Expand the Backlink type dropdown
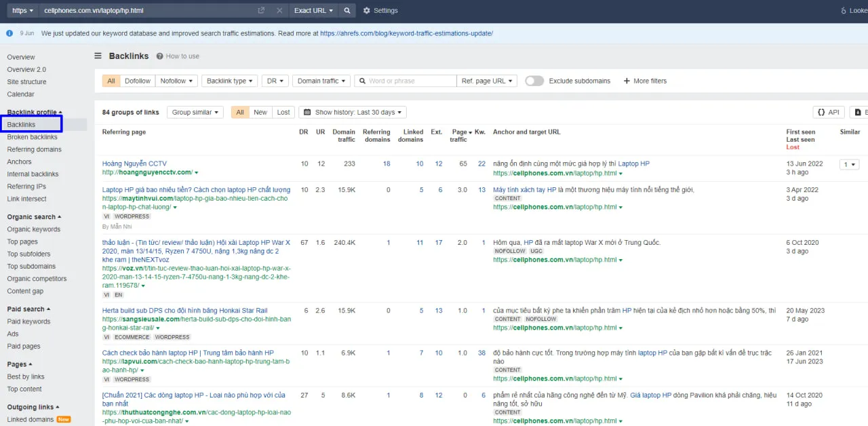868x426 pixels. 229,80
